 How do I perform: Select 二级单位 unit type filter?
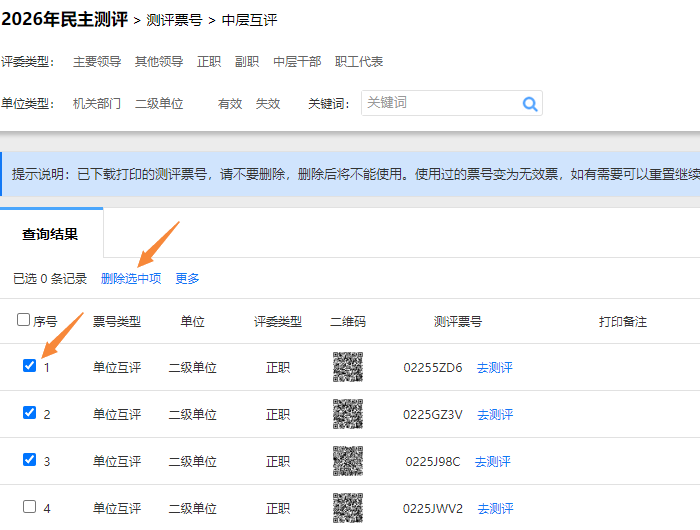pos(159,103)
